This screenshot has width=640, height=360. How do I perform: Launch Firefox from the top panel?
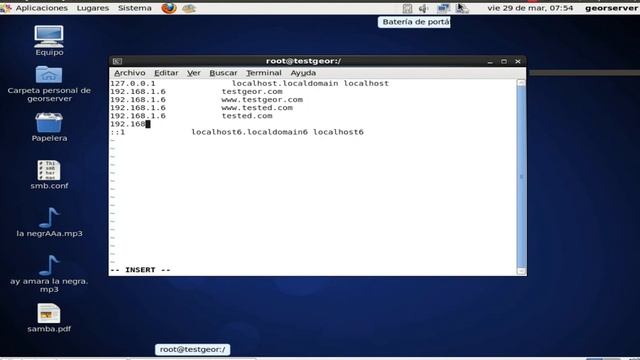coord(169,8)
